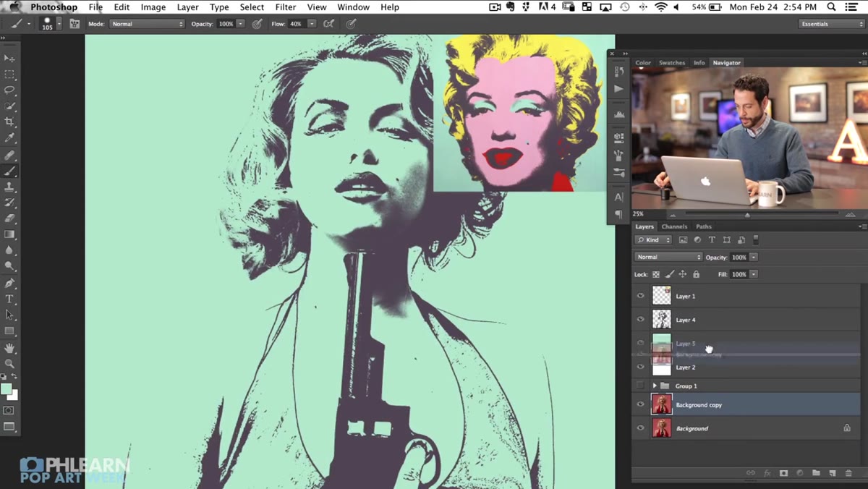Toggle lock position icon

683,275
